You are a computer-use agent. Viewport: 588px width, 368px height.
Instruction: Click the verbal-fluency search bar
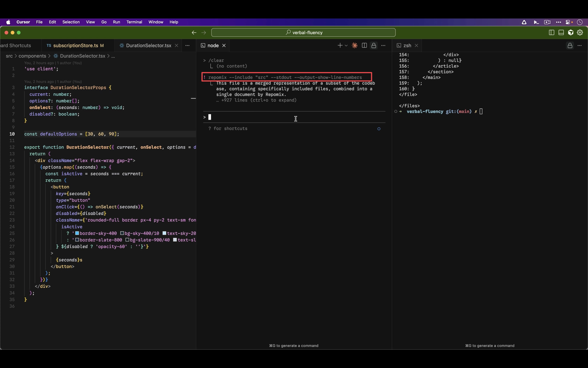click(x=303, y=33)
